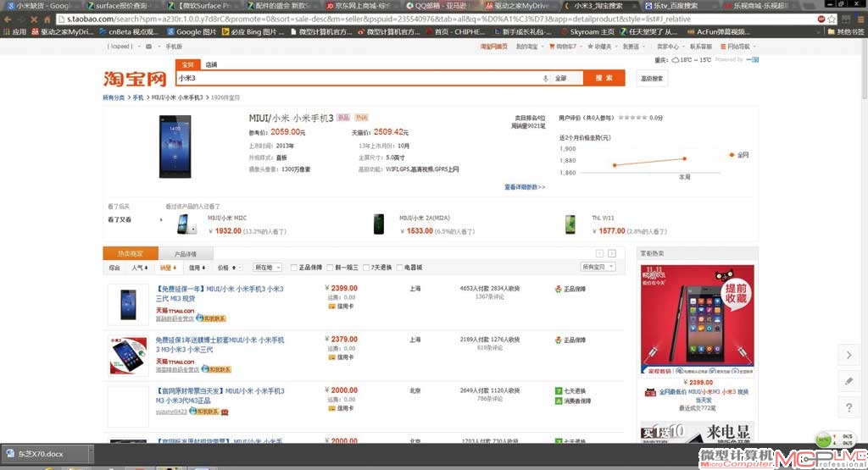Select the 综合 sort option
Image resolution: width=868 pixels, height=470 pixels.
[114, 268]
